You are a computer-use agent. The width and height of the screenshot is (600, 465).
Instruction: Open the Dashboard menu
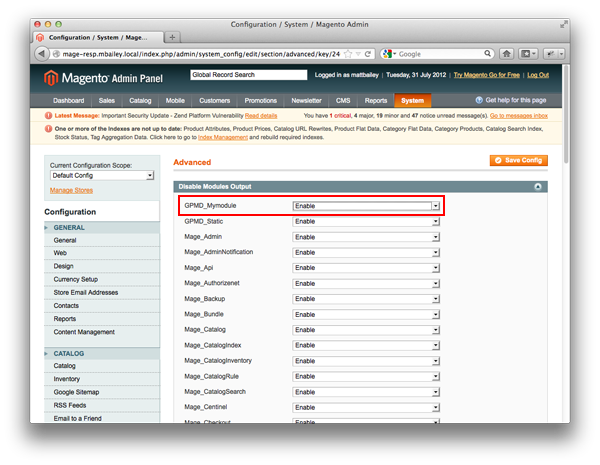click(x=68, y=100)
